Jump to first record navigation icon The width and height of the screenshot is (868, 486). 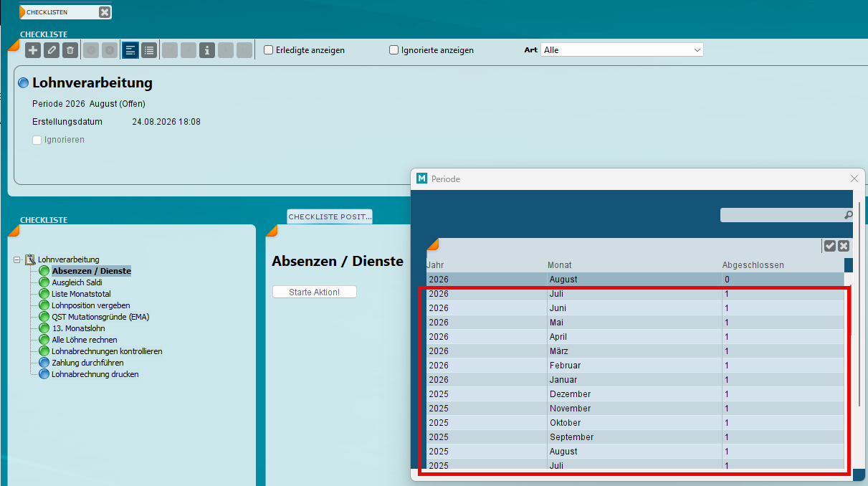coord(170,50)
